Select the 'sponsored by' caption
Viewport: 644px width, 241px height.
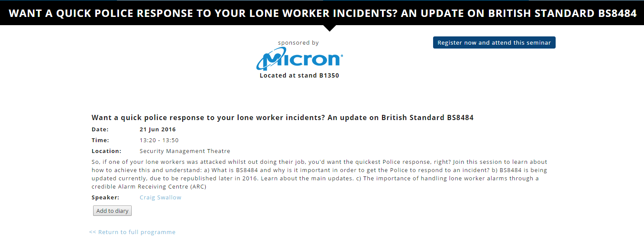click(x=298, y=42)
